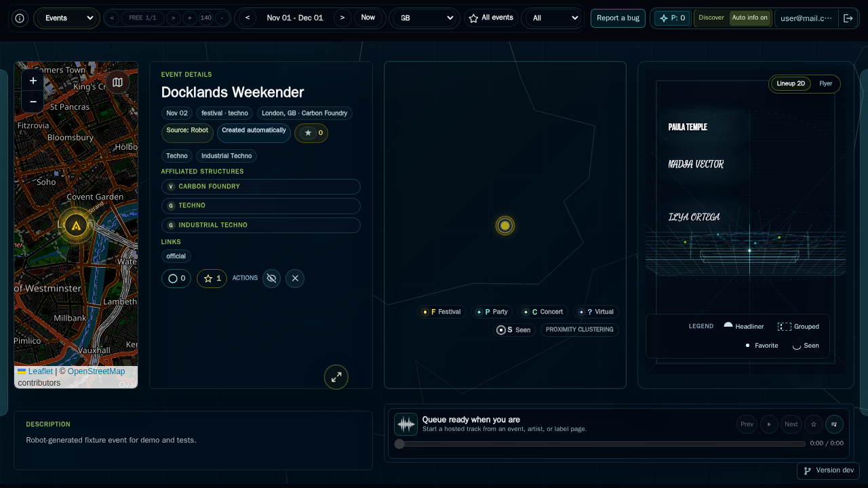Skip to the next track

tap(791, 424)
